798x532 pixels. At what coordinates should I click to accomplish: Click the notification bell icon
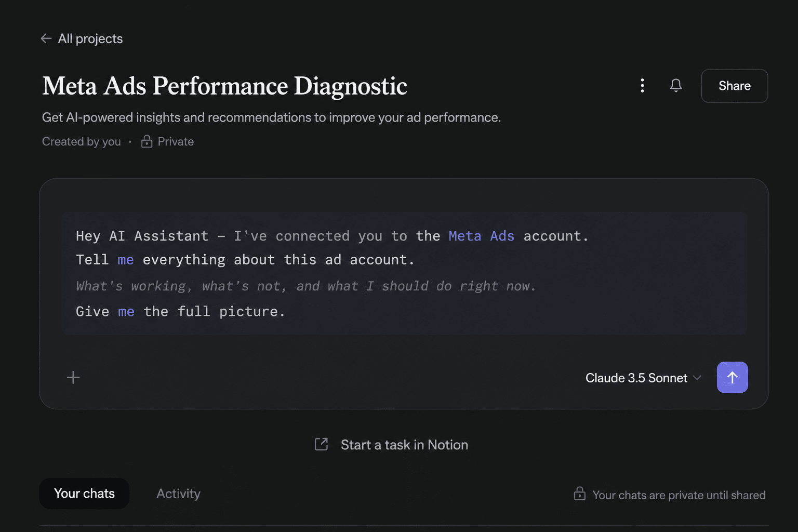(x=675, y=86)
